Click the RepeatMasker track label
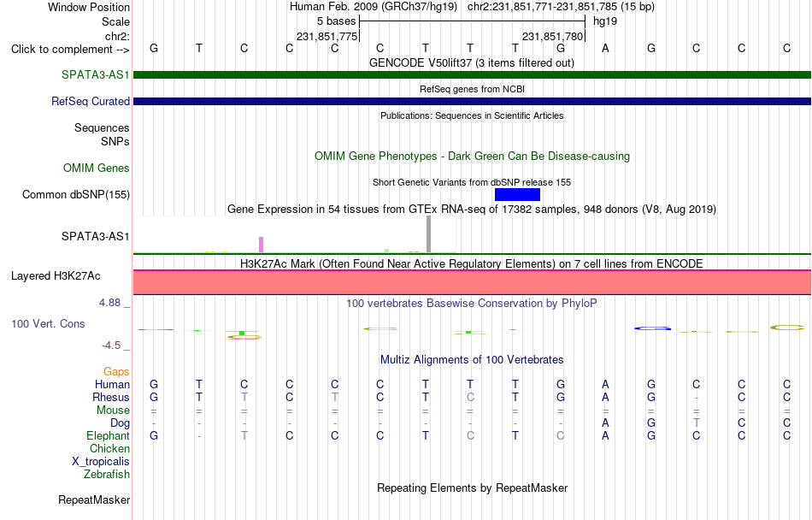The height and width of the screenshot is (520, 812). [x=94, y=499]
